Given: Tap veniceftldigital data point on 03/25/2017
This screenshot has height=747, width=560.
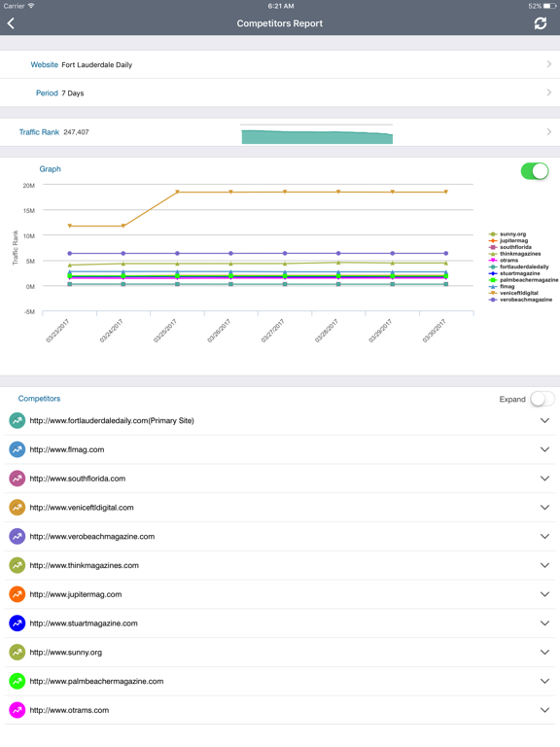Looking at the screenshot, I should click(177, 192).
